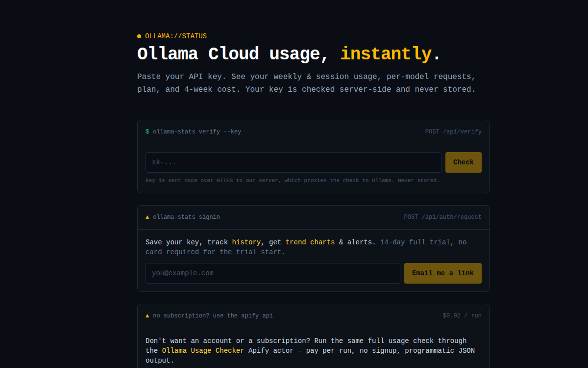Click the warning triangle beside no subscription

coord(147,315)
